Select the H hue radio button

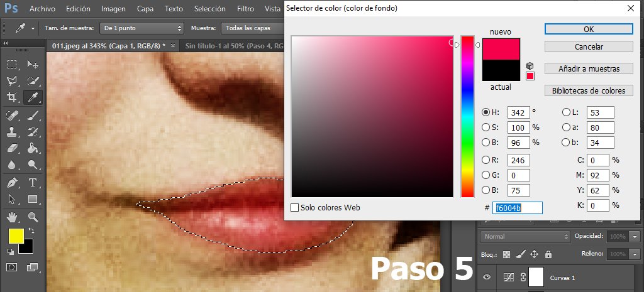point(486,112)
